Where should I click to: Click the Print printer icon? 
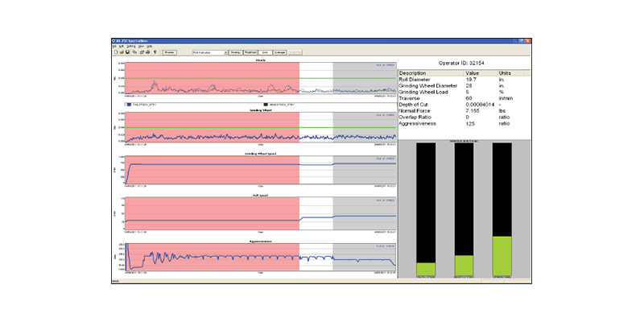[x=148, y=52]
